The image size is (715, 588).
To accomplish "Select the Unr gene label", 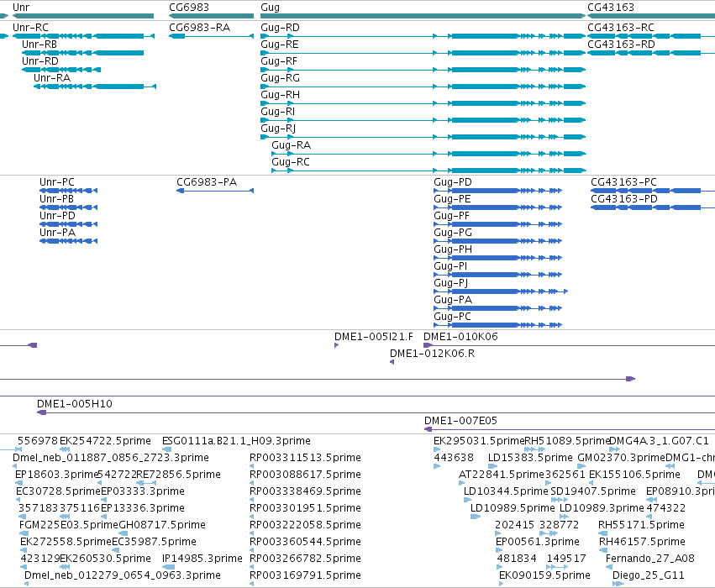I will point(21,8).
